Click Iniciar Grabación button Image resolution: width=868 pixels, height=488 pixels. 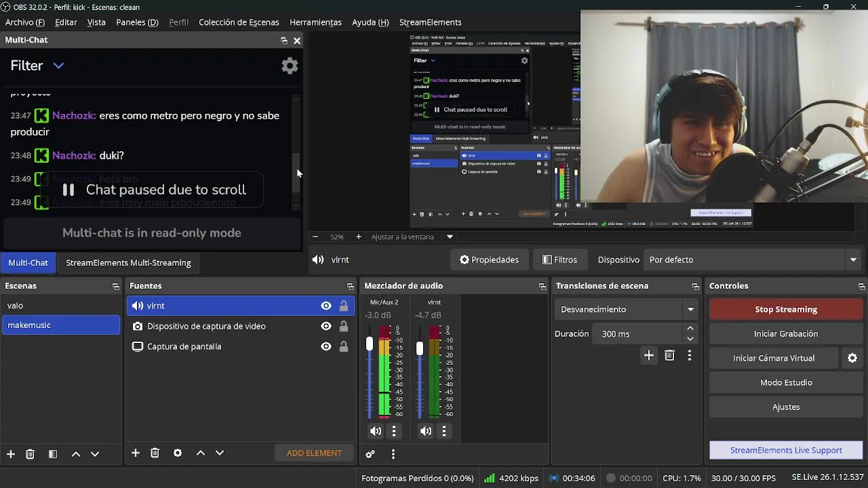[x=786, y=333]
